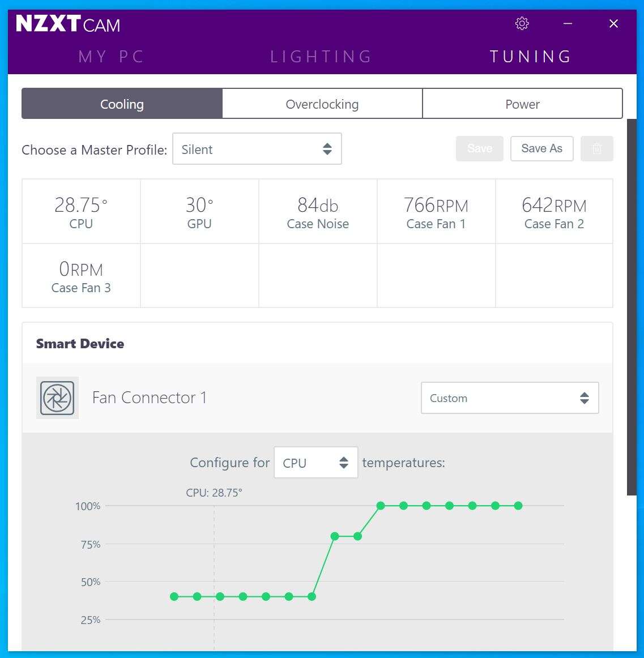Click the Case Noise 84db tile

[x=318, y=212]
